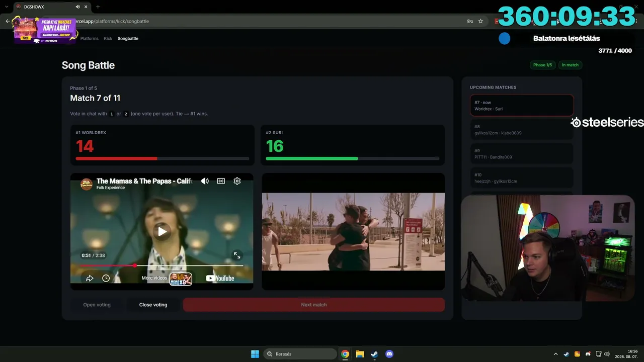This screenshot has height=362, width=644.
Task: Close the DGSHOWX browser tab
Action: pyautogui.click(x=86, y=7)
